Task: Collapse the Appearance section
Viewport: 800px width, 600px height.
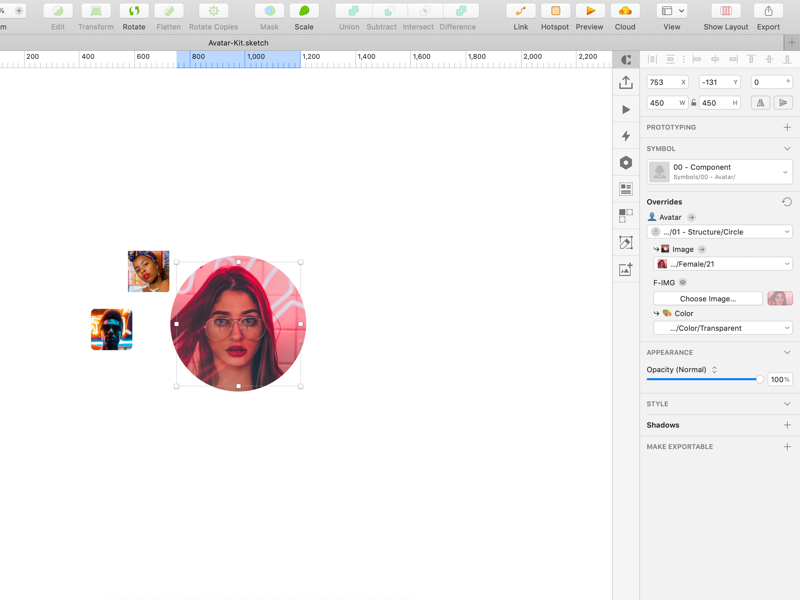Action: [x=787, y=353]
